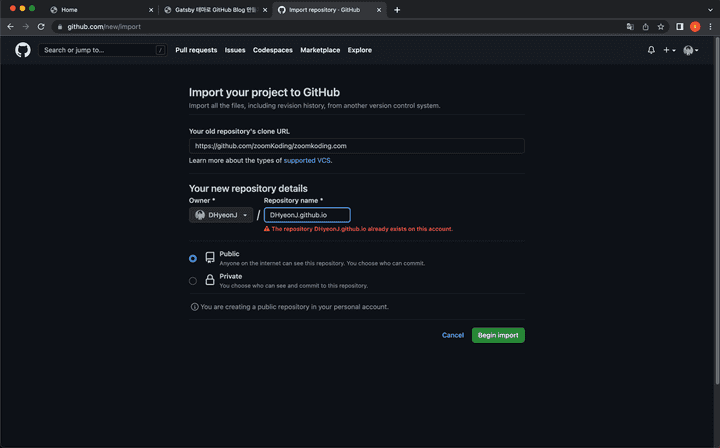Image resolution: width=720 pixels, height=448 pixels.
Task: Expand the plus create-new menu
Action: (x=669, y=50)
